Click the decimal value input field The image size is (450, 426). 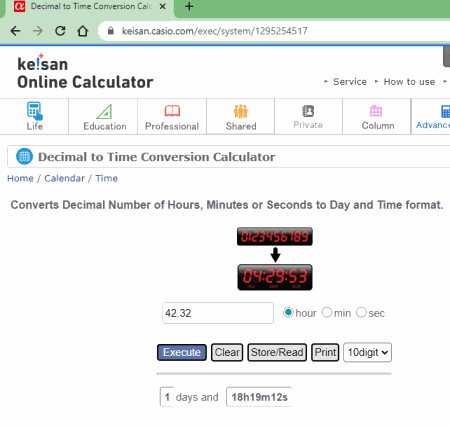[x=218, y=313]
